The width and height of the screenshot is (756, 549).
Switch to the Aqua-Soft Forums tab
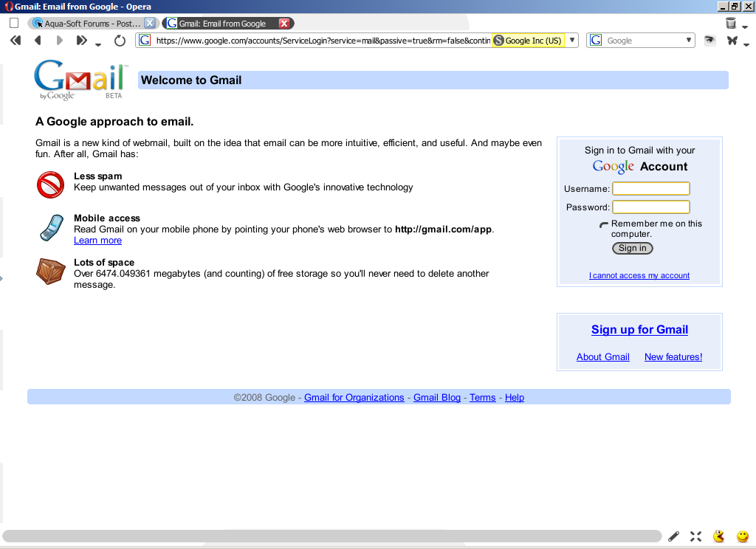click(93, 23)
